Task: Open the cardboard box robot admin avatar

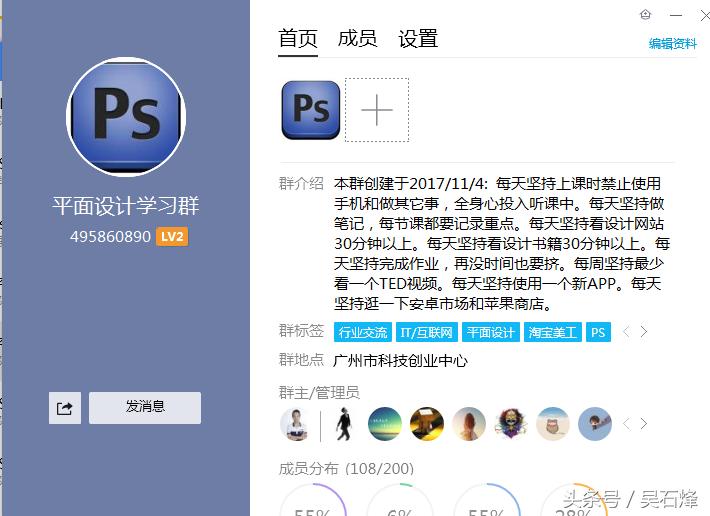Action: tap(427, 424)
